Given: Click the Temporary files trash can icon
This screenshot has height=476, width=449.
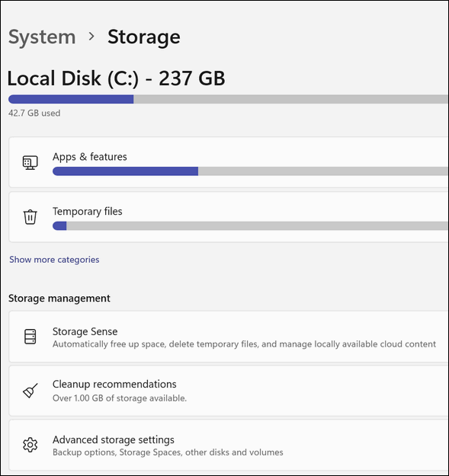Looking at the screenshot, I should pos(30,217).
